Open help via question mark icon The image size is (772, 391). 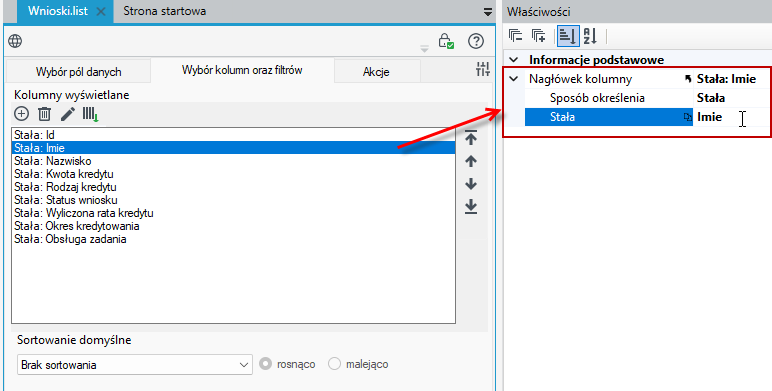[476, 41]
